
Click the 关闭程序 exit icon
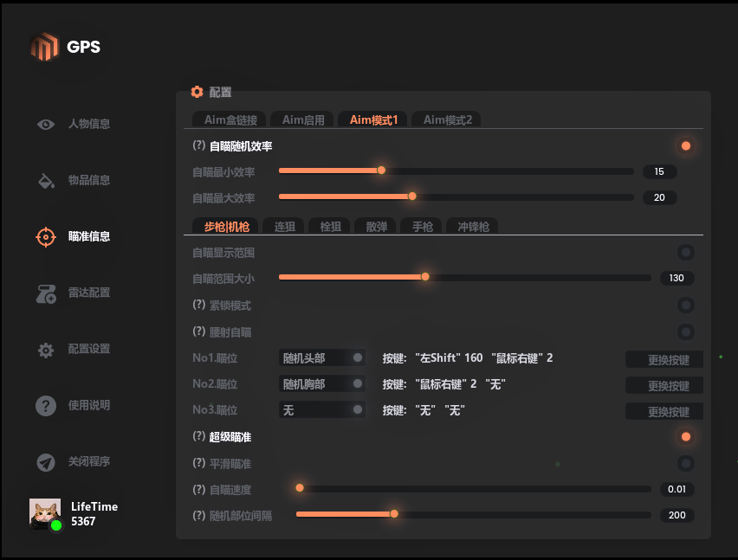point(45,461)
